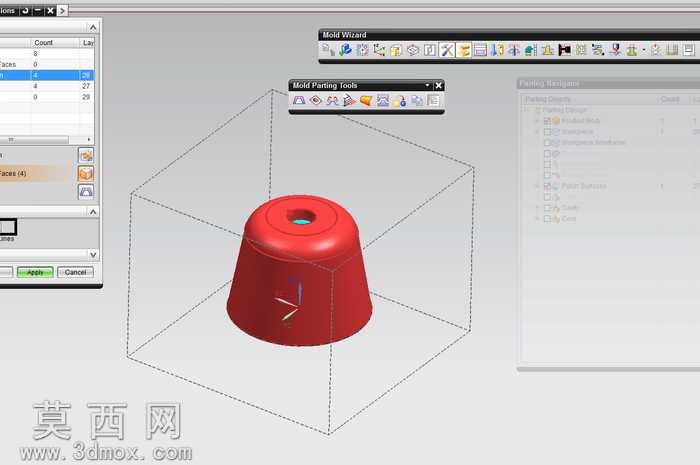Click the Search Regions icon in dialog

tap(86, 155)
